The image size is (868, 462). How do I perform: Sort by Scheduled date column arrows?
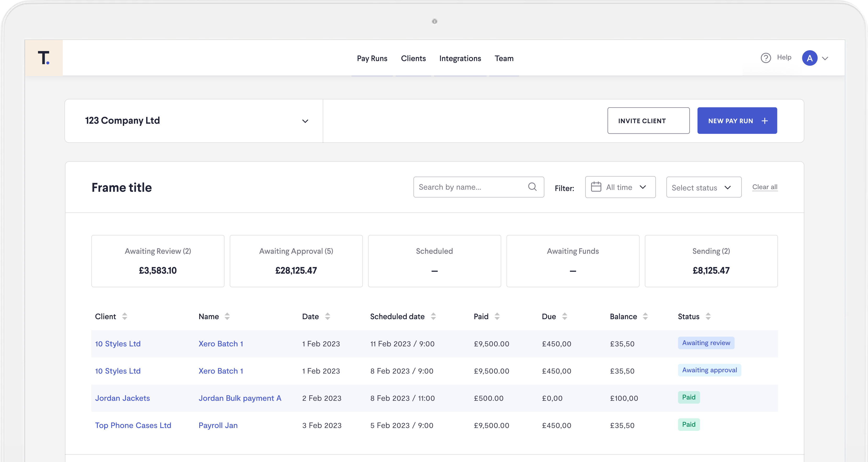coord(433,317)
